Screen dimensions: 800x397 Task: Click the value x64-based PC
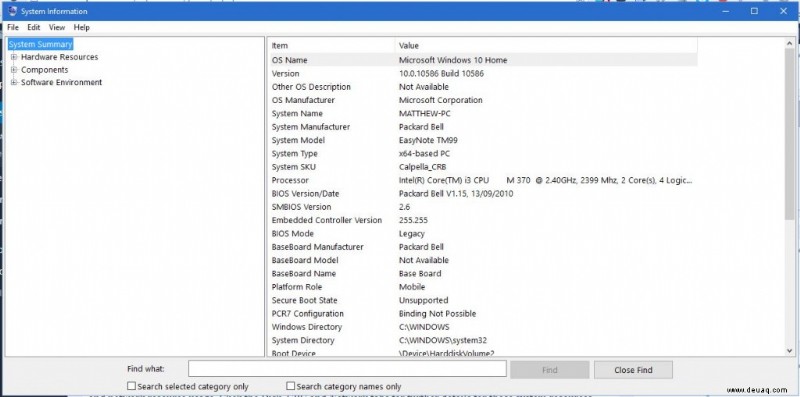(424, 154)
